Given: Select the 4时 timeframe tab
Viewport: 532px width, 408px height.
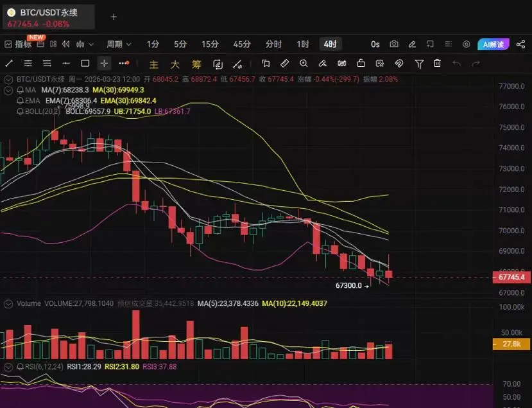Looking at the screenshot, I should [x=330, y=44].
